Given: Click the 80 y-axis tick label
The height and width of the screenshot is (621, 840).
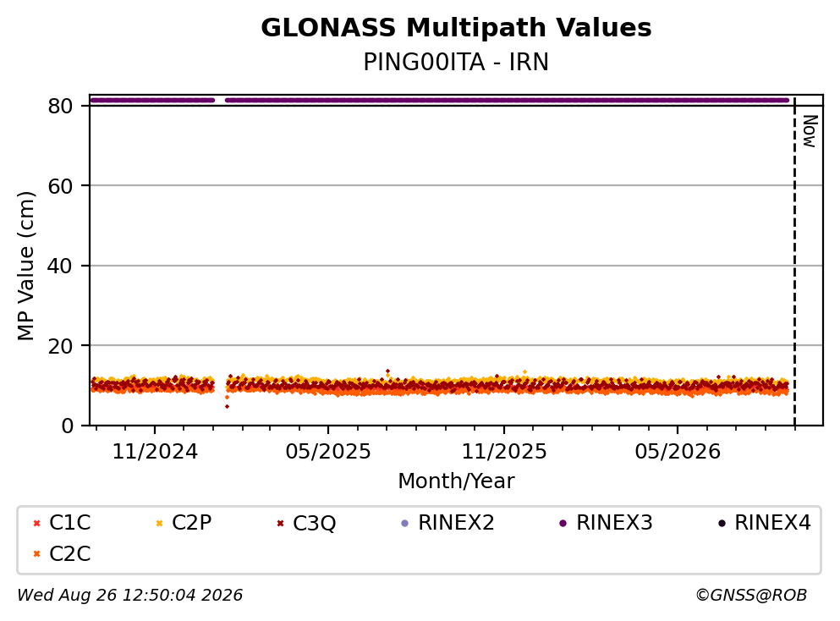Looking at the screenshot, I should 60,106.
